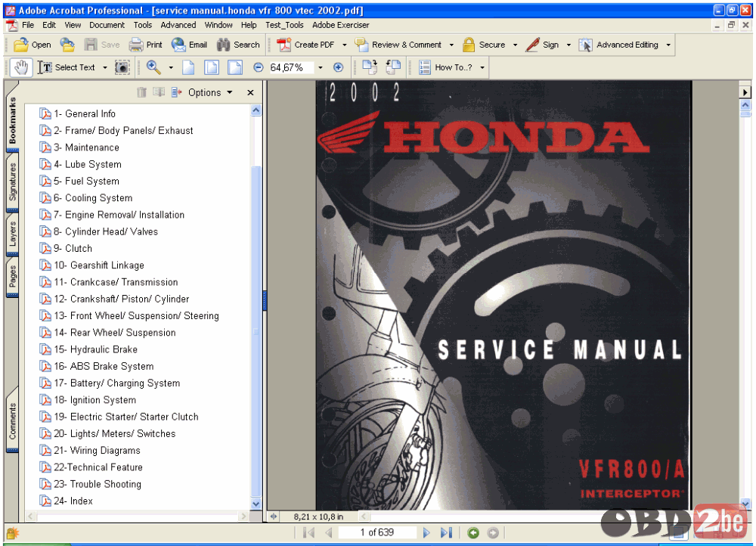Screen dimensions: 756x546
Task: Open the Edit menu
Action: pyautogui.click(x=49, y=25)
